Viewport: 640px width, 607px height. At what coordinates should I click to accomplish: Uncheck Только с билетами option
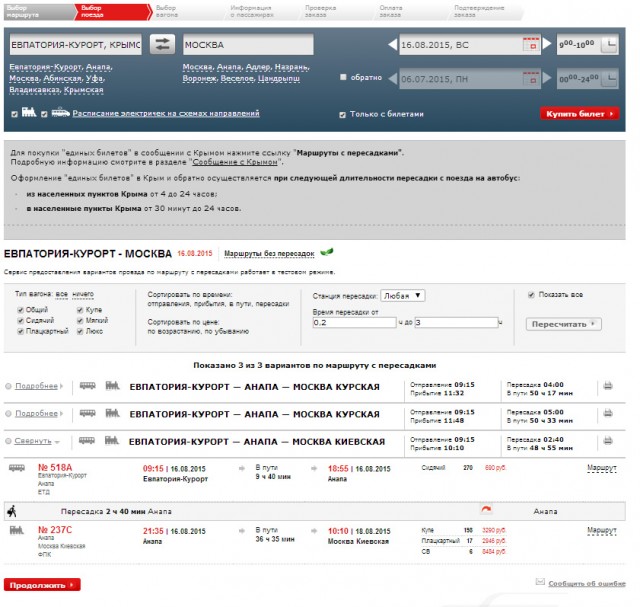(x=344, y=114)
